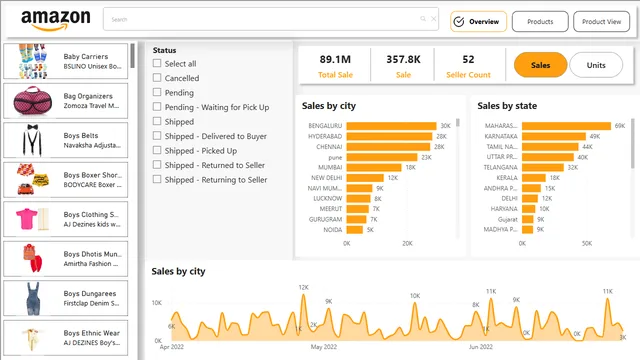Click the GURUGRAM city label
The width and height of the screenshot is (640, 360).
(x=325, y=219)
